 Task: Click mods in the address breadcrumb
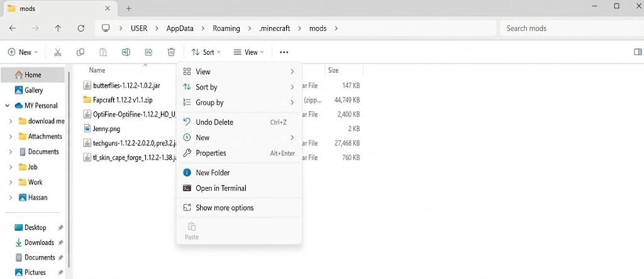pyautogui.click(x=318, y=28)
